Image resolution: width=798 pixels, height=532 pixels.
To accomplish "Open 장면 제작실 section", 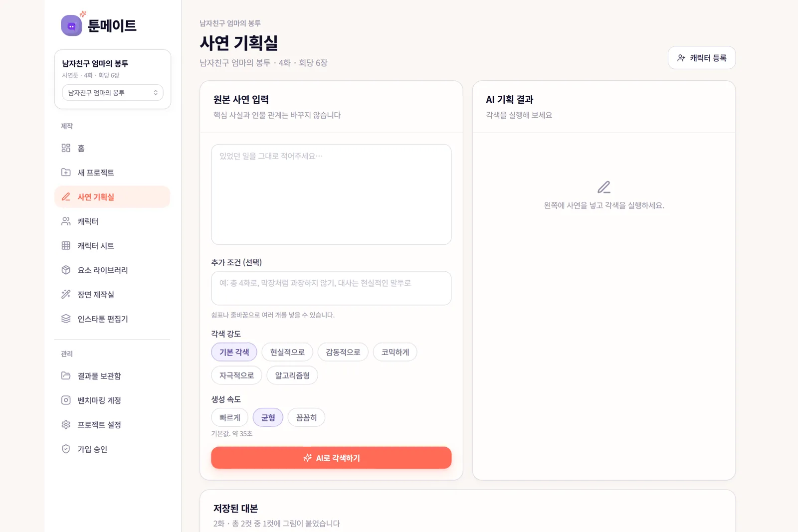I will tap(112, 295).
